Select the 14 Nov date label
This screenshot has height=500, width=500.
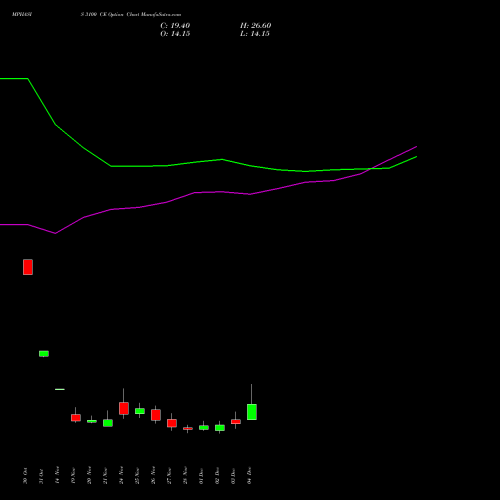57,475
